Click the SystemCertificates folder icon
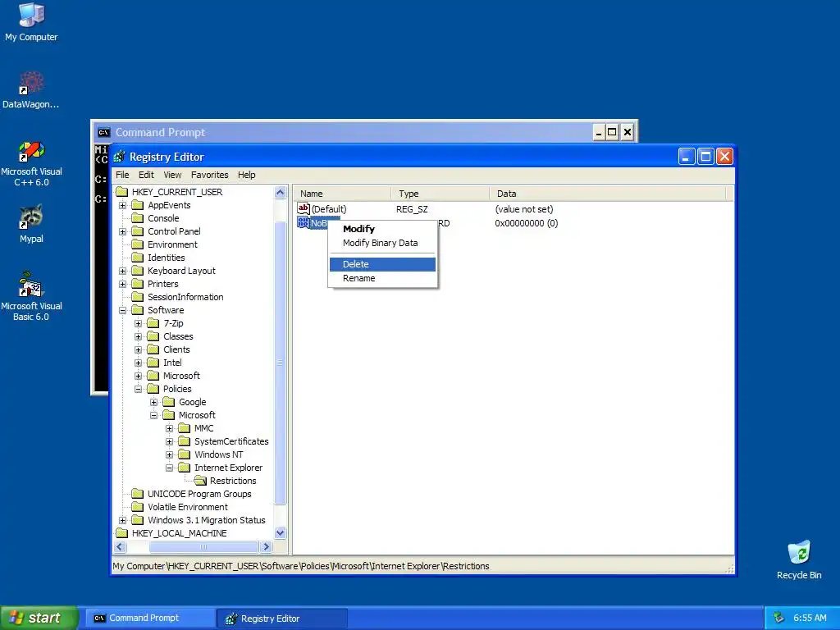The width and height of the screenshot is (840, 630). click(x=185, y=441)
